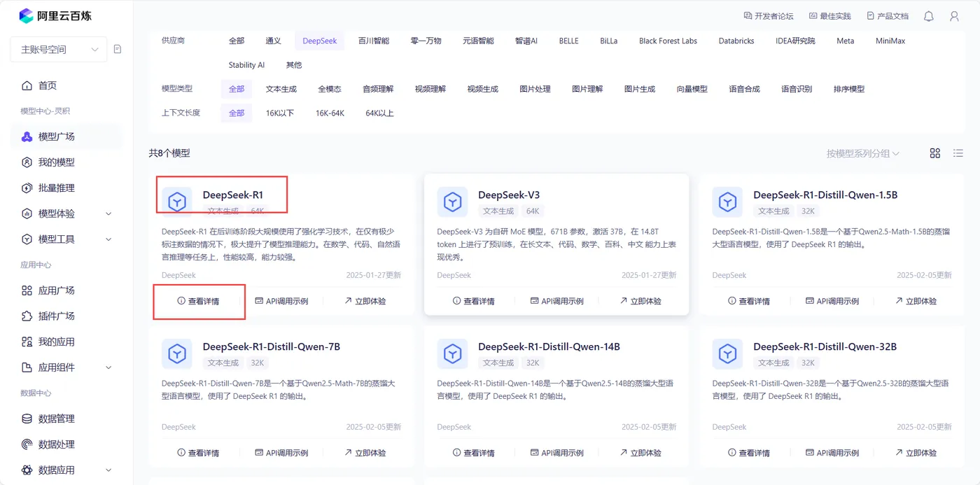Click the 阿里云百炼 logo
The image size is (980, 485).
(55, 15)
